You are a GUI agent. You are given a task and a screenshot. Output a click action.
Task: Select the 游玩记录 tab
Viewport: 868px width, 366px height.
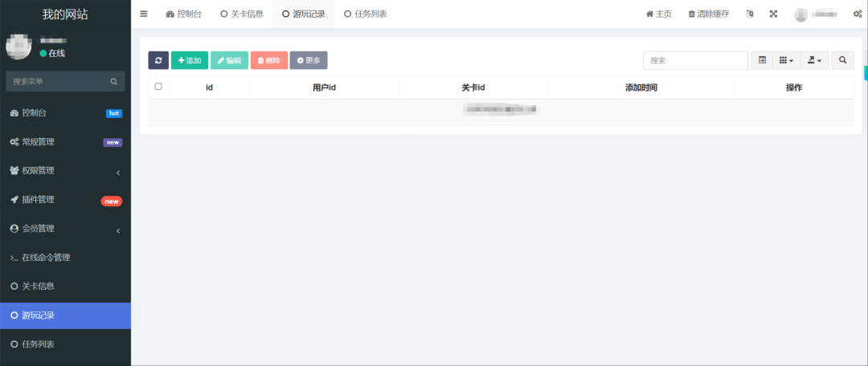(x=303, y=14)
